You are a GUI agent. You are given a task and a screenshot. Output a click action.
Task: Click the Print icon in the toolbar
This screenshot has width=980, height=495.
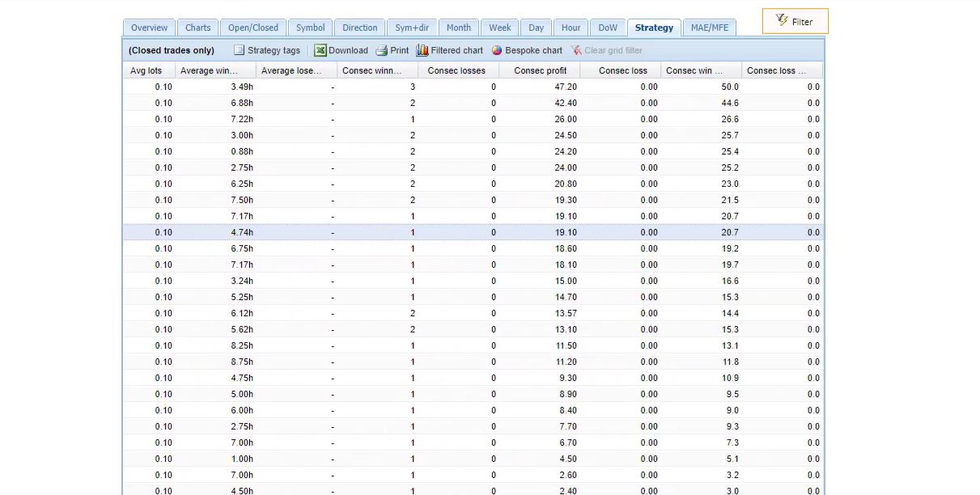click(x=382, y=50)
